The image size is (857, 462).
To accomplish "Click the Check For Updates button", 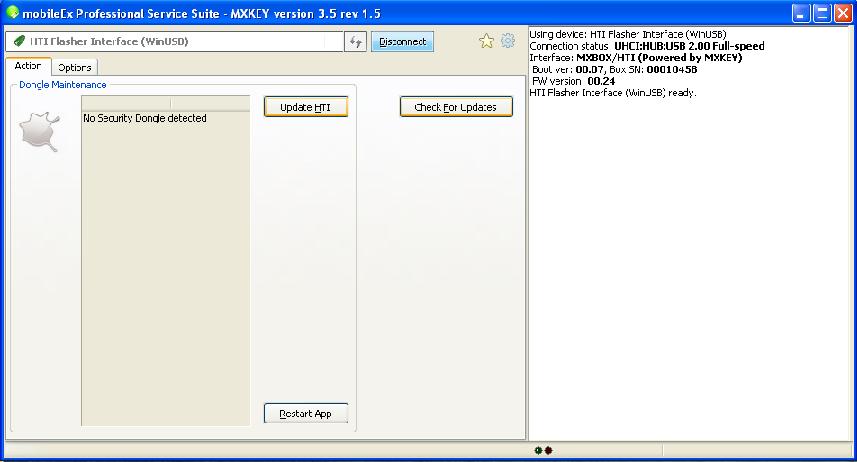I will (456, 107).
